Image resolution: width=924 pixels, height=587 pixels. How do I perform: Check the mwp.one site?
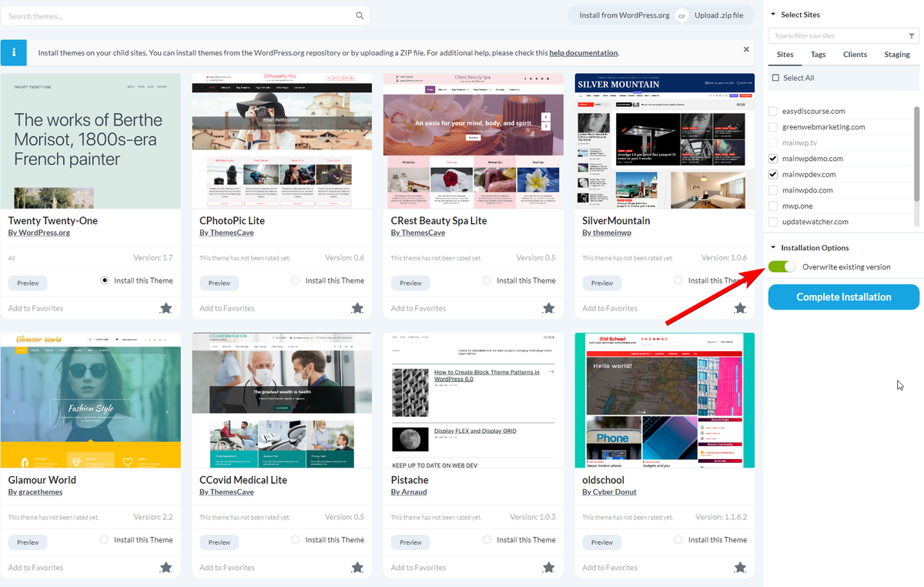tap(773, 206)
